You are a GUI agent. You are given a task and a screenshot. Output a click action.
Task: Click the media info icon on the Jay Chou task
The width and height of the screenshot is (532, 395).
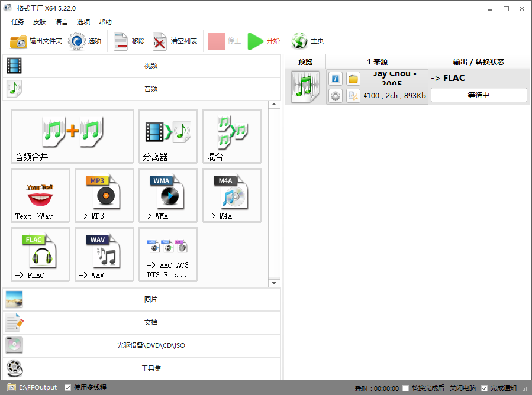[335, 78]
